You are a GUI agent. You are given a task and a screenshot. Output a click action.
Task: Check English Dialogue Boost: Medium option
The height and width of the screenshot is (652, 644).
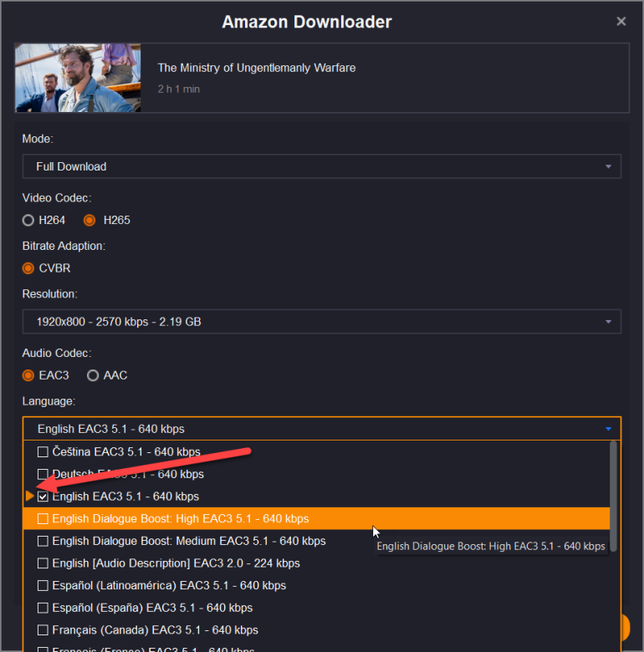tap(43, 541)
